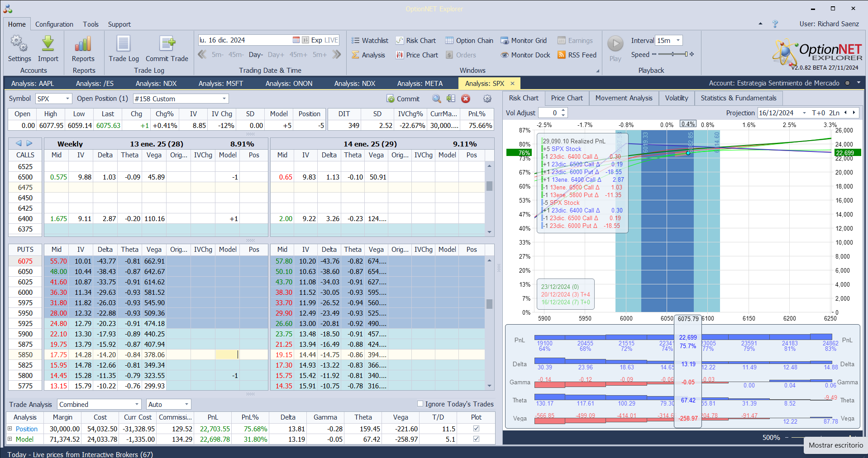
Task: Click the Commit button
Action: [x=403, y=99]
